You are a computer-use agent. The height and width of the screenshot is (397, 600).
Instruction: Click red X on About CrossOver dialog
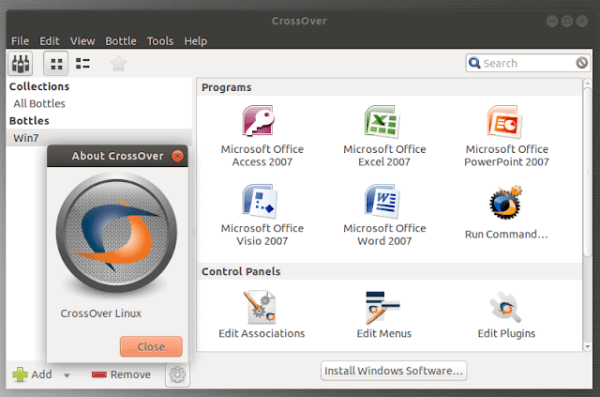[x=178, y=156]
